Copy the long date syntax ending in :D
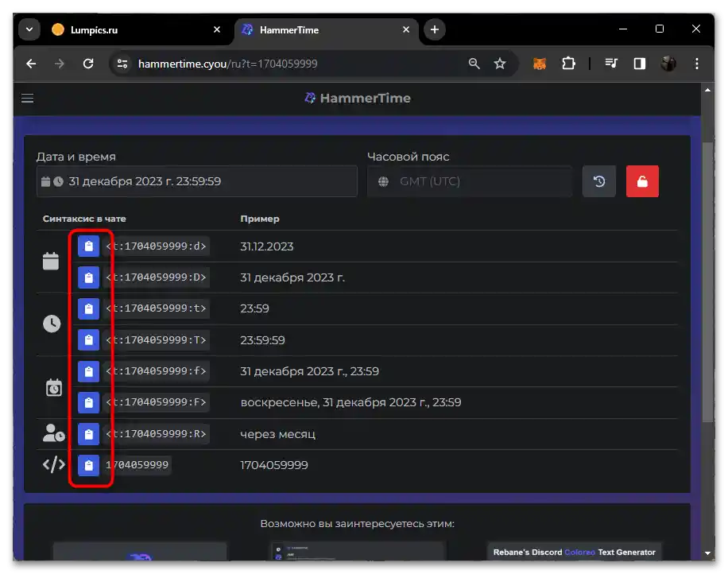728x574 pixels. [x=88, y=277]
